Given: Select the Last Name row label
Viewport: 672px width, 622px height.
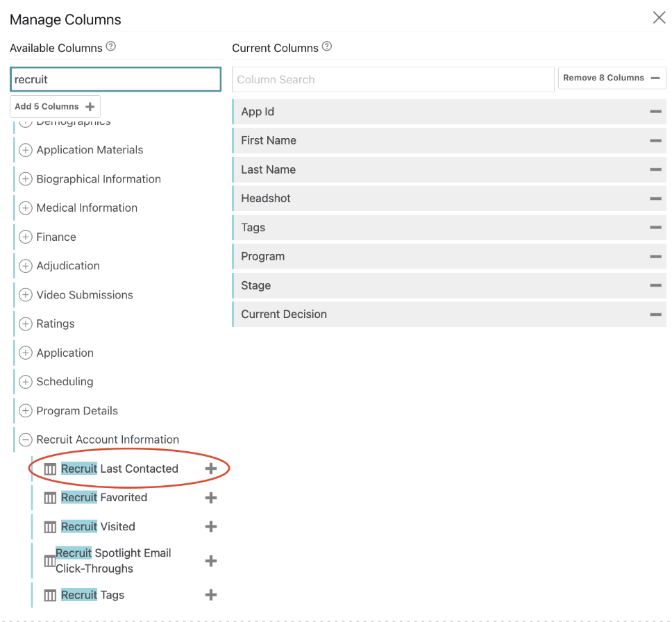Looking at the screenshot, I should pos(268,169).
